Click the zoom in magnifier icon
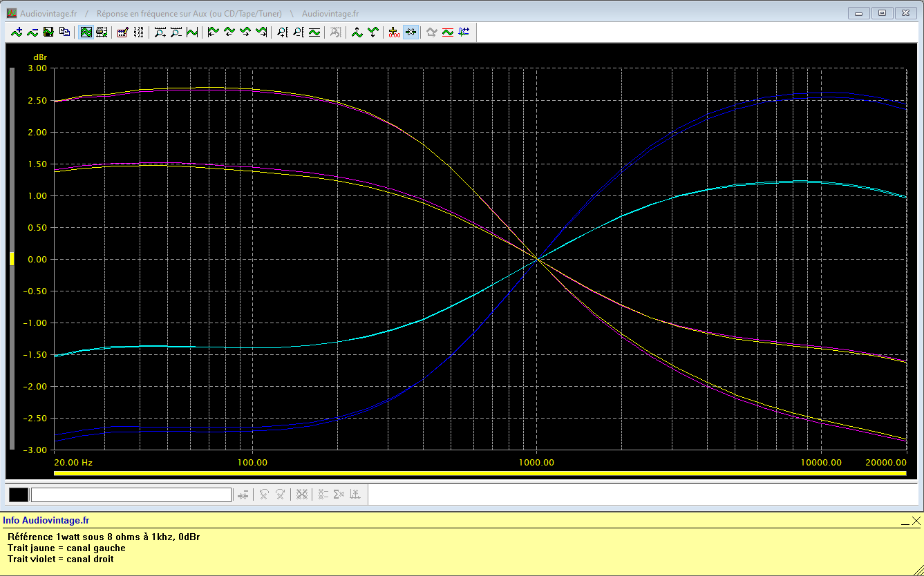The image size is (924, 576). [160, 32]
